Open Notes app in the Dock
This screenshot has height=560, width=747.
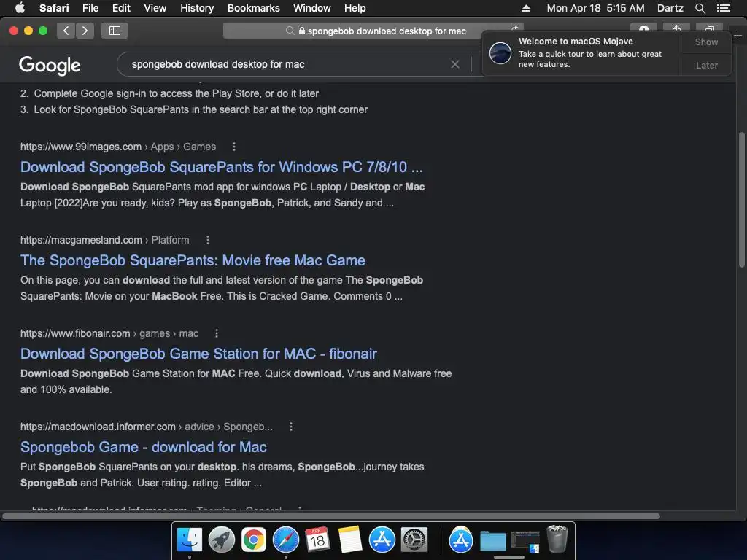click(349, 540)
